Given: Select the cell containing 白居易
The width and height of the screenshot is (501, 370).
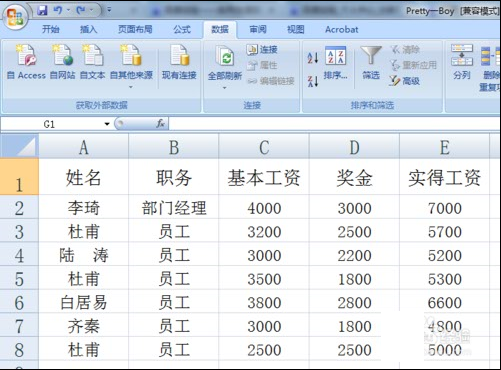Looking at the screenshot, I should (84, 301).
